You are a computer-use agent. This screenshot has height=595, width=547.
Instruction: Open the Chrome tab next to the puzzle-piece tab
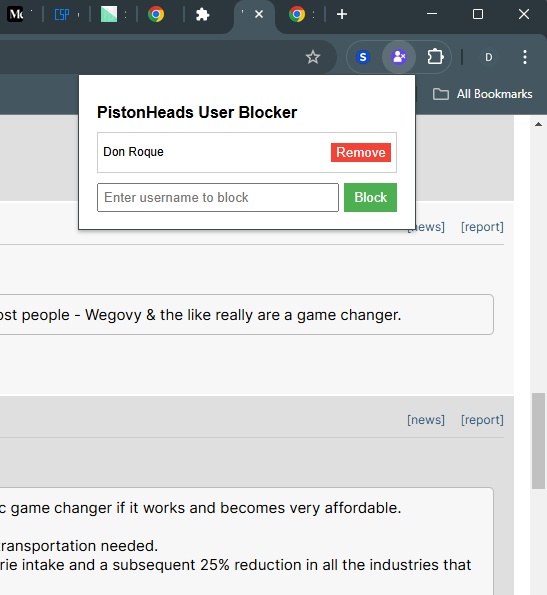click(x=156, y=14)
